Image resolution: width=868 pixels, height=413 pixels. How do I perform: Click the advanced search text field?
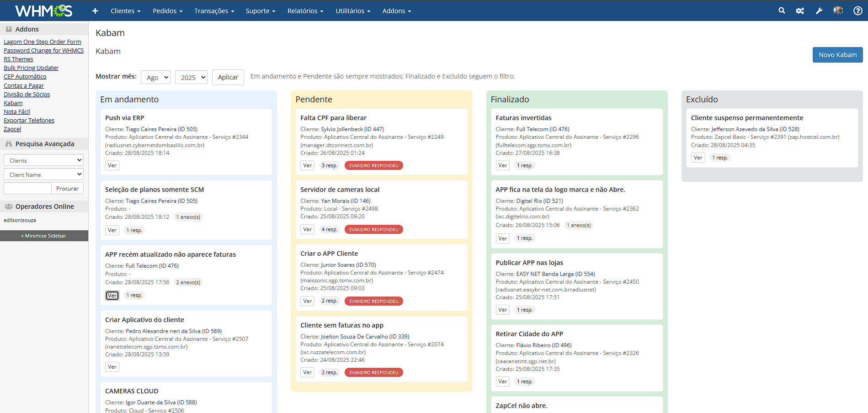pyautogui.click(x=27, y=188)
